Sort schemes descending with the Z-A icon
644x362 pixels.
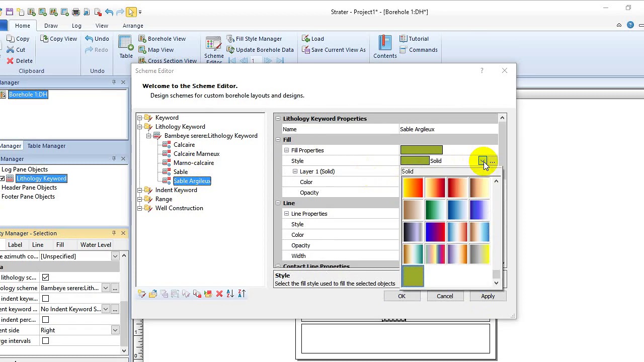click(242, 294)
